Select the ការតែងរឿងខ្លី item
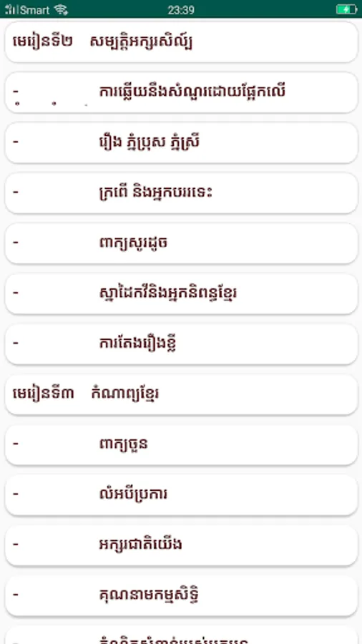Viewport: 362px width, 644px height. coord(181,343)
